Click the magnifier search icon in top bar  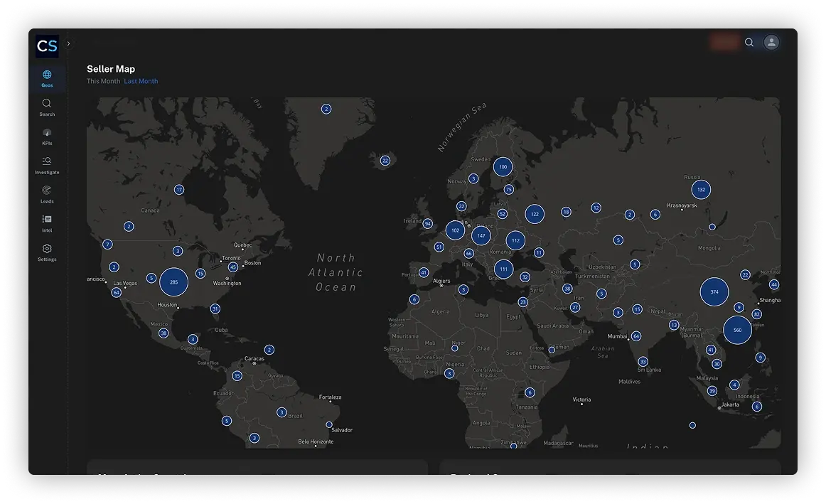coord(749,42)
